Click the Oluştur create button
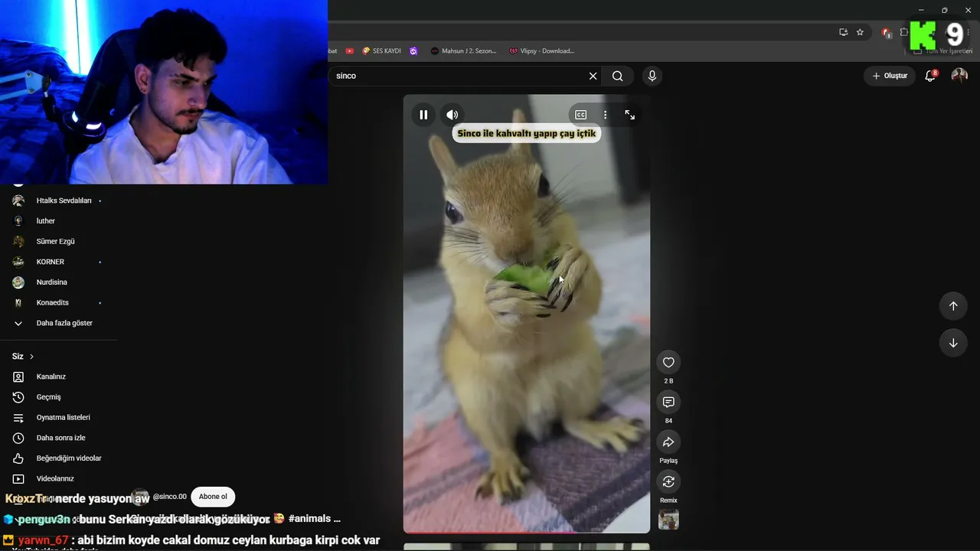 pyautogui.click(x=890, y=76)
